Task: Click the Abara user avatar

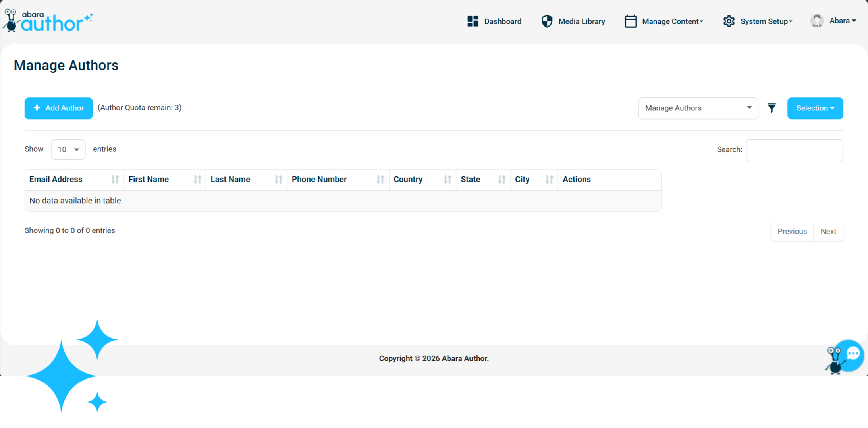Action: pos(817,21)
